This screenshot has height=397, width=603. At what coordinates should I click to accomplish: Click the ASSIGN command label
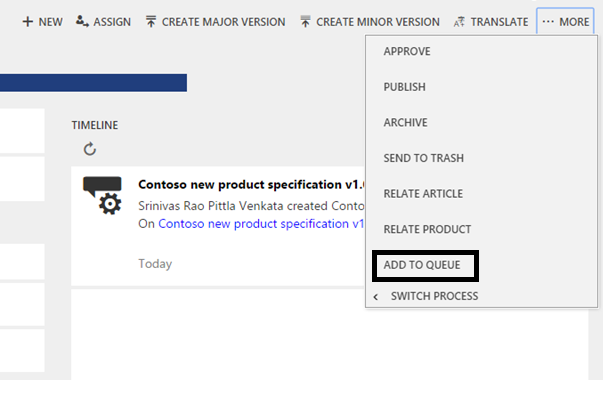[x=112, y=22]
